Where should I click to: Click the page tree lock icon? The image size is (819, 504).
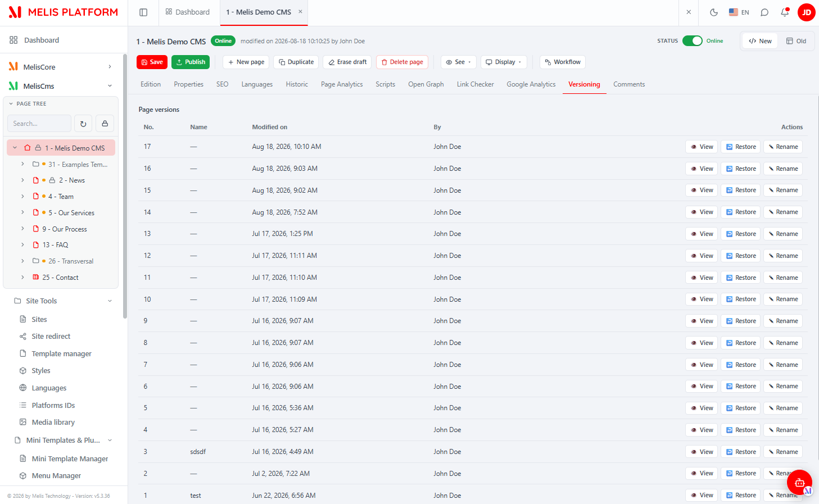click(105, 124)
